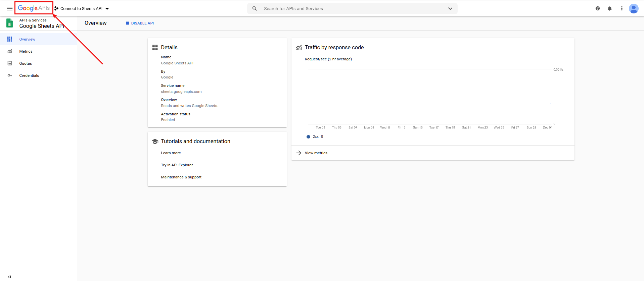Click the Enabled activation status text
This screenshot has height=281, width=644.
[x=168, y=120]
